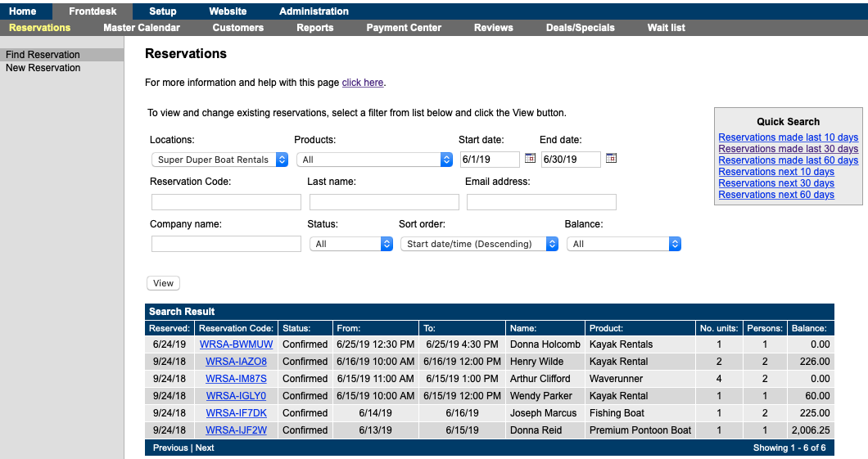Focus the Email address input field
Image resolution: width=868 pixels, height=459 pixels.
[541, 202]
